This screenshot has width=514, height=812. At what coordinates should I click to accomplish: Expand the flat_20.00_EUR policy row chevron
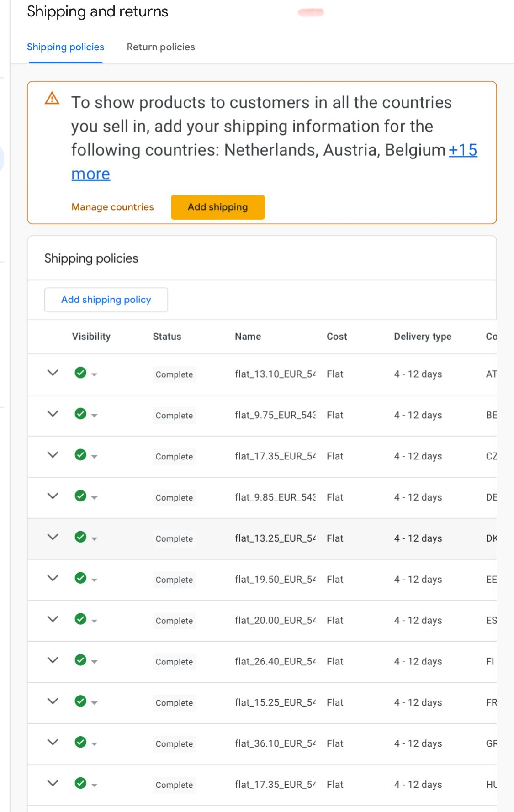pos(53,619)
